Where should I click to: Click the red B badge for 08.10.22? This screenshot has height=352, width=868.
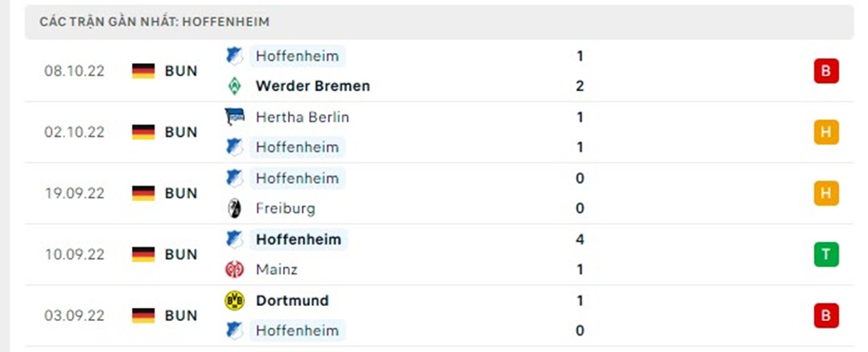pyautogui.click(x=825, y=71)
